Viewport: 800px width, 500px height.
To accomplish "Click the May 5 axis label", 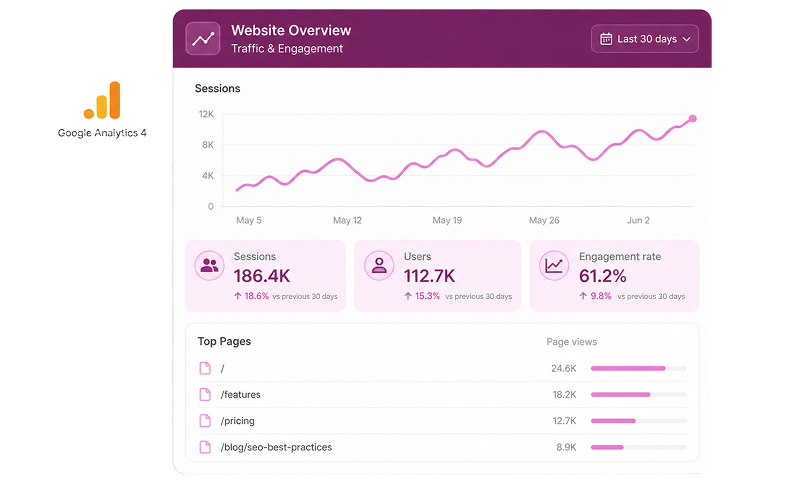I will [249, 220].
